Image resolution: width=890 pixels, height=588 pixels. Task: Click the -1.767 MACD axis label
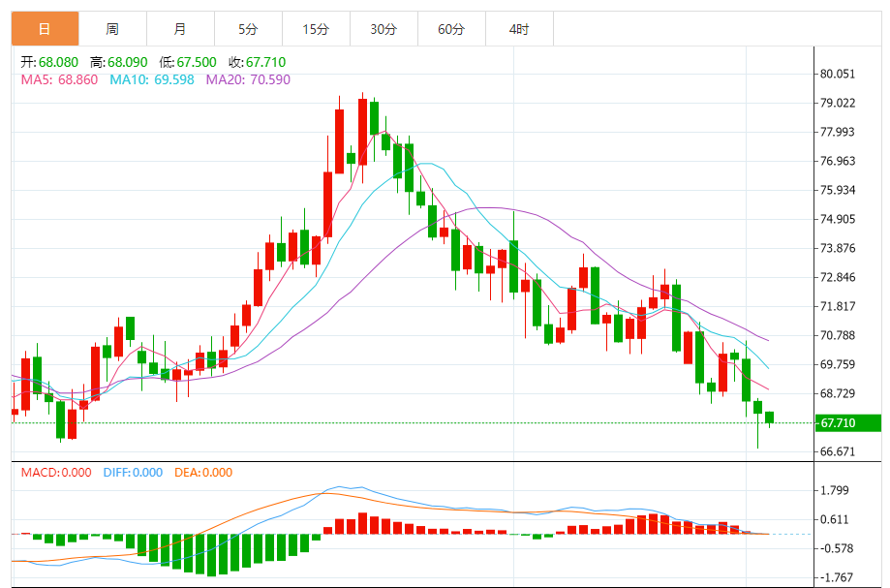[837, 577]
